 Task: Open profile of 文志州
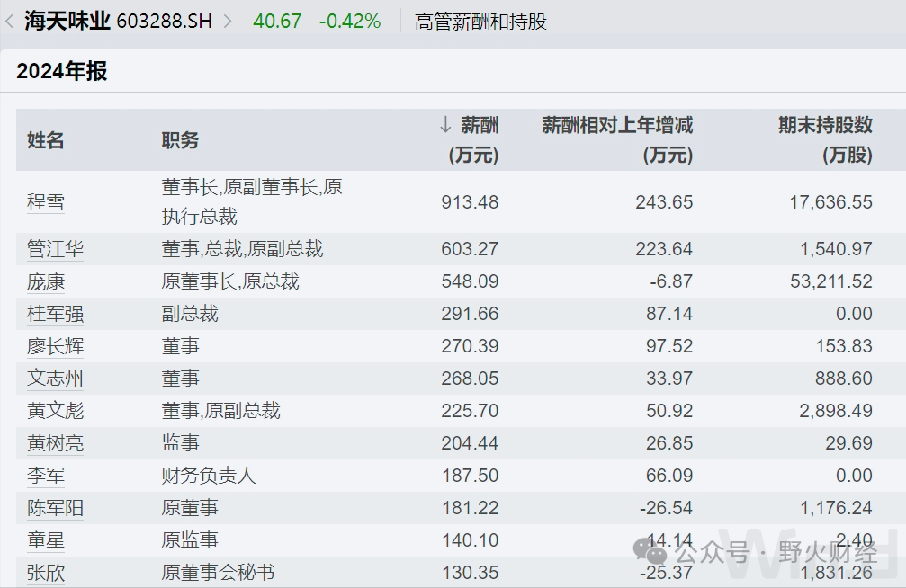coord(55,379)
